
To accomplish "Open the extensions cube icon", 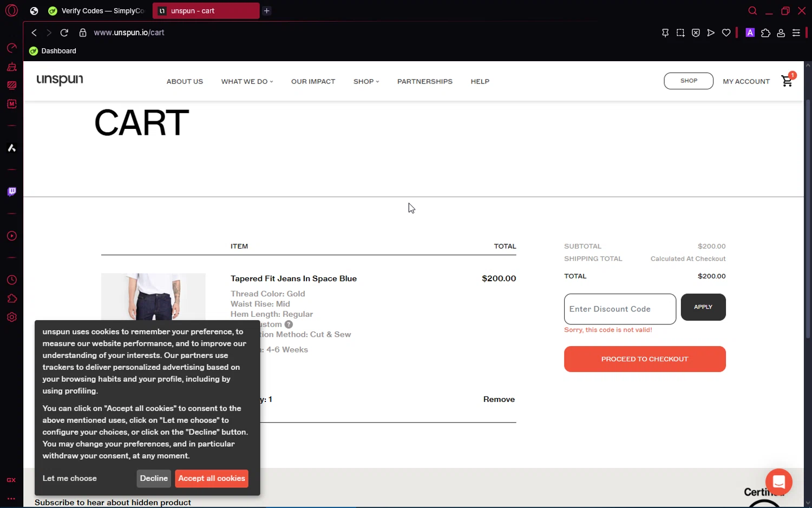I will tap(765, 33).
